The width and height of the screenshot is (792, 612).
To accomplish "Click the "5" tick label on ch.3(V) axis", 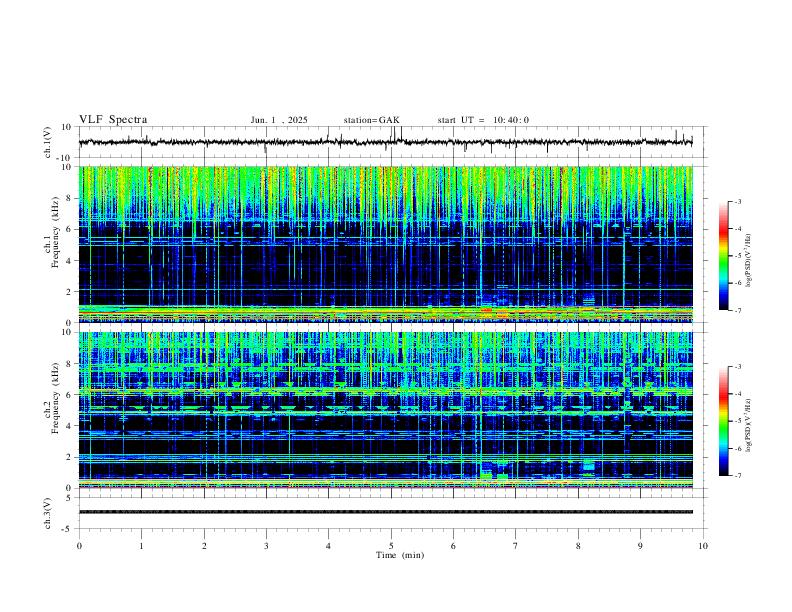I will (70, 497).
